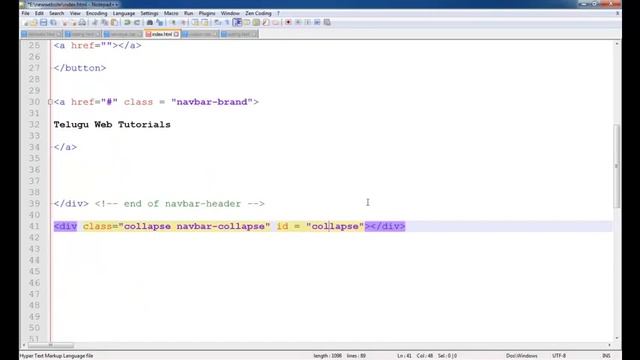Open the Macro menu
Screen dimensions: 640x360
(x=171, y=13)
